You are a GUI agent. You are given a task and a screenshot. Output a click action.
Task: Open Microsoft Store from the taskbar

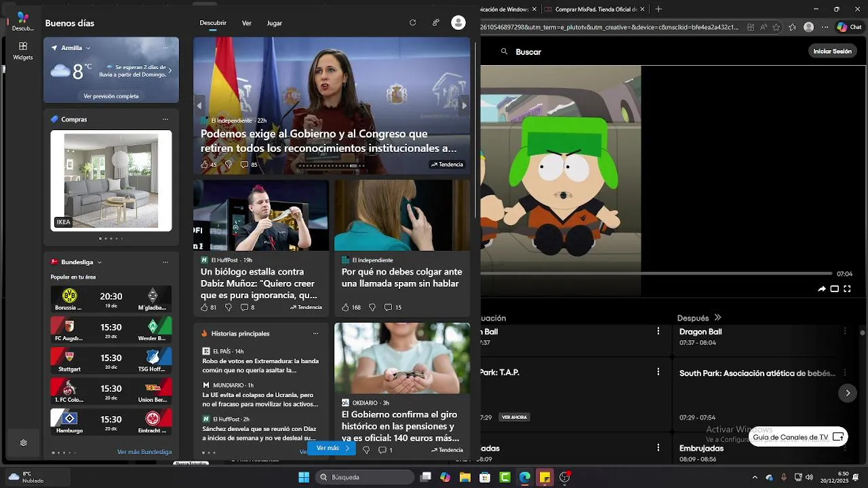click(x=485, y=477)
